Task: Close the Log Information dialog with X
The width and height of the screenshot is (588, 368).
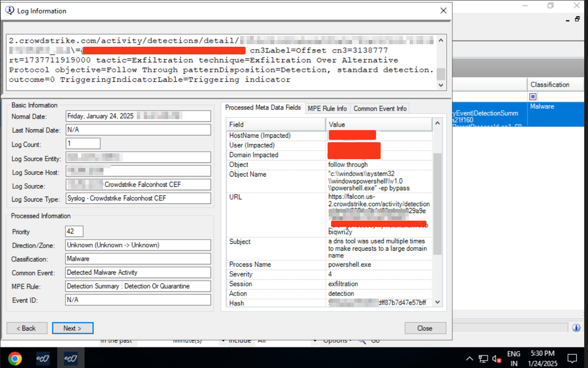Action: point(443,11)
